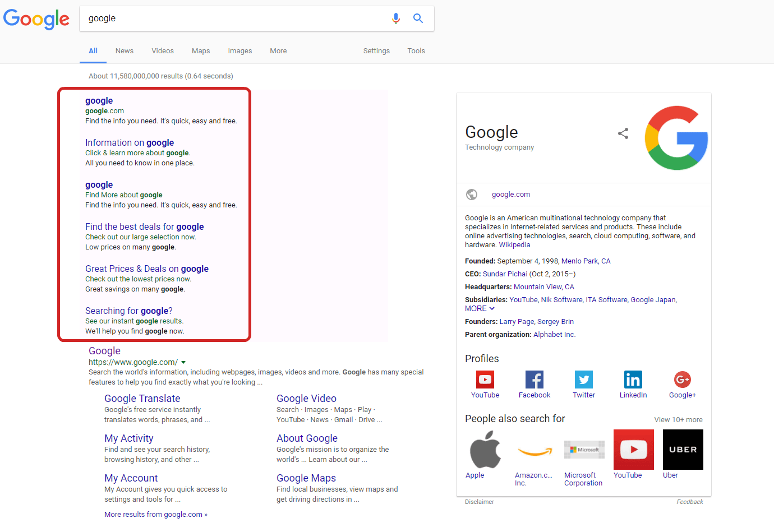The width and height of the screenshot is (774, 532).
Task: Open the More search categories menu
Action: pos(278,51)
